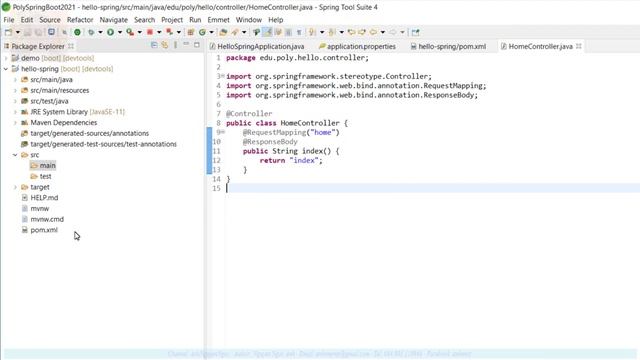Click the New Java Package icon
Screen dimensions: 640x360
[x=191, y=32]
